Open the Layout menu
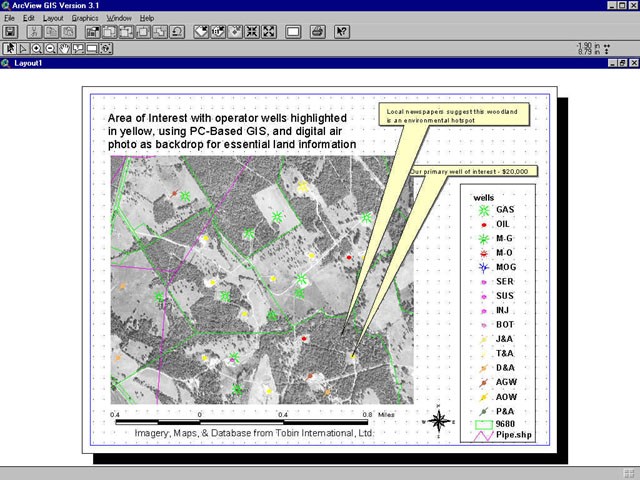 click(x=52, y=18)
